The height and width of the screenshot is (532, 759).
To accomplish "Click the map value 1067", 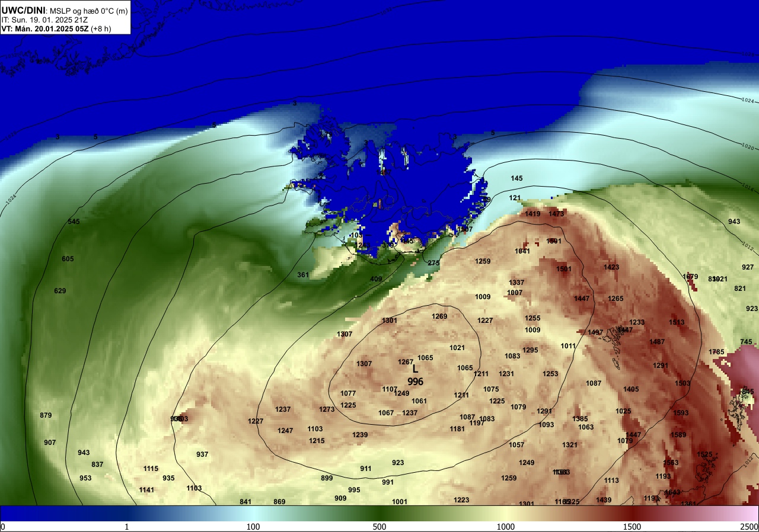I will coord(386,413).
